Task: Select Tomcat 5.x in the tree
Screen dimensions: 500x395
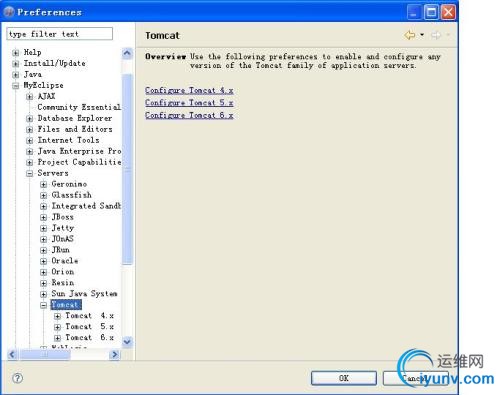Action: coord(89,327)
